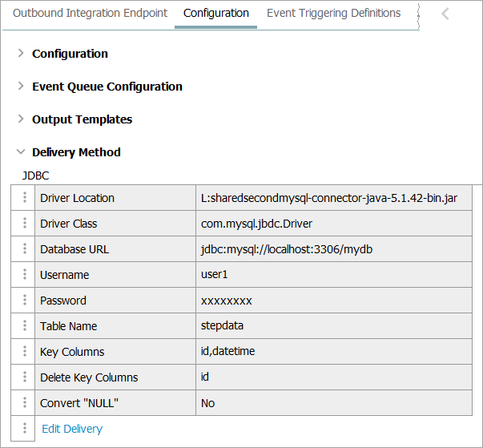The image size is (483, 448).
Task: Open row menu icon for Driver Location
Action: [x=24, y=198]
